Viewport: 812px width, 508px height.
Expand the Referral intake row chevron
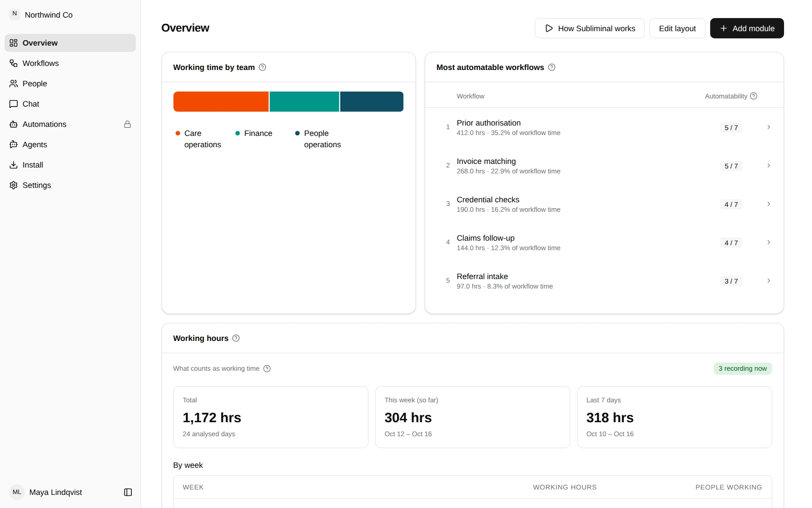pos(769,281)
